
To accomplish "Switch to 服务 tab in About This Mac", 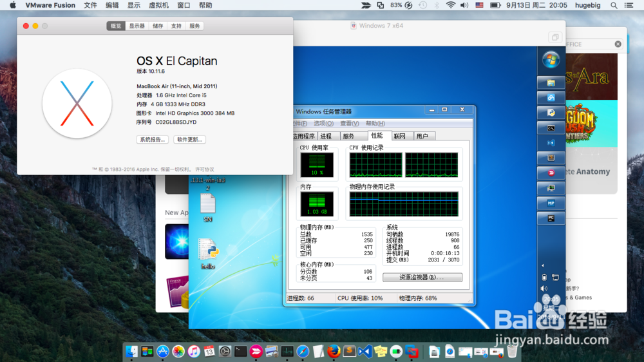I will (194, 26).
